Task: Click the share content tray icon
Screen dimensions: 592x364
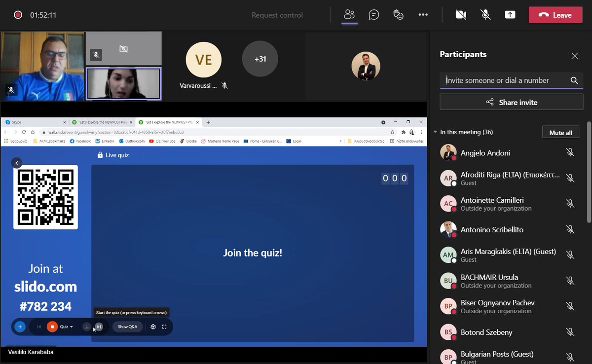Action: coord(510,15)
